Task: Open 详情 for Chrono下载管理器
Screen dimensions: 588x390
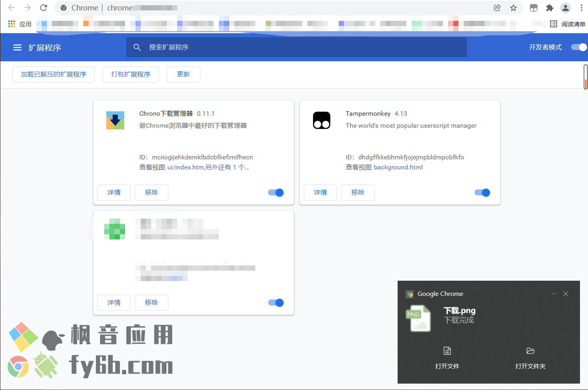Action: tap(114, 193)
